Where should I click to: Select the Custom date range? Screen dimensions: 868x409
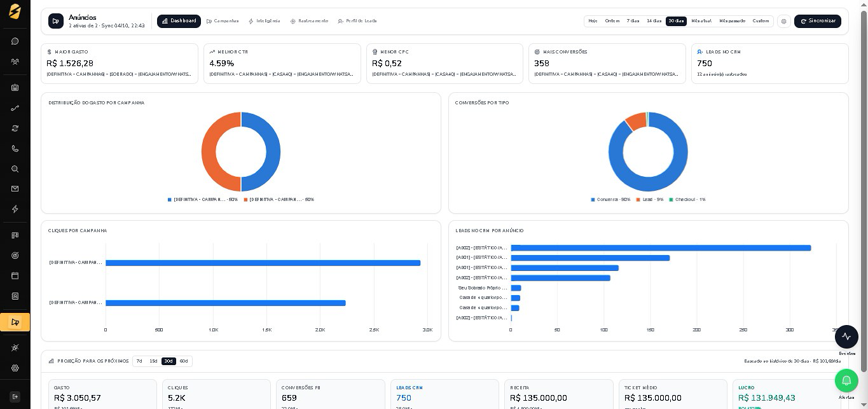[761, 21]
